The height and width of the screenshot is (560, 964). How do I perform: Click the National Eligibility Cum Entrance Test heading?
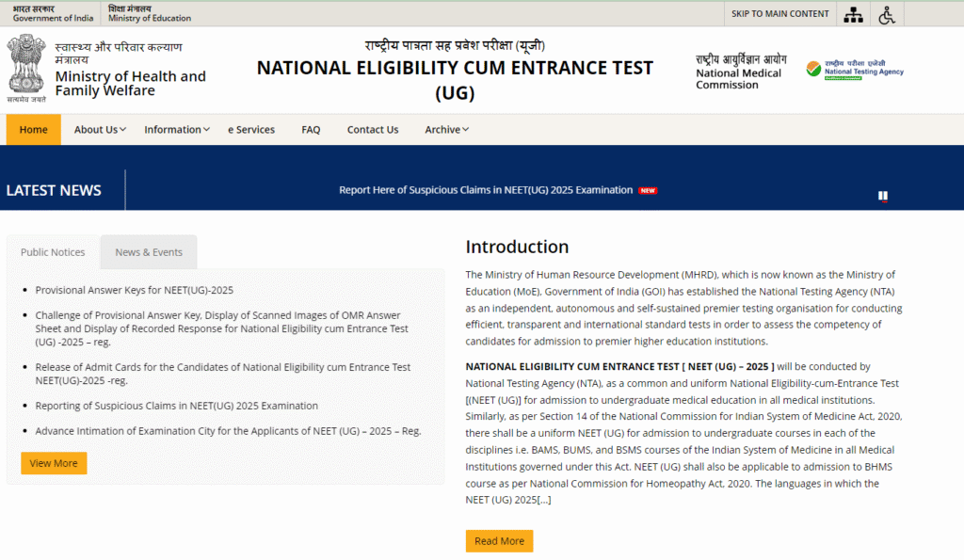[455, 80]
